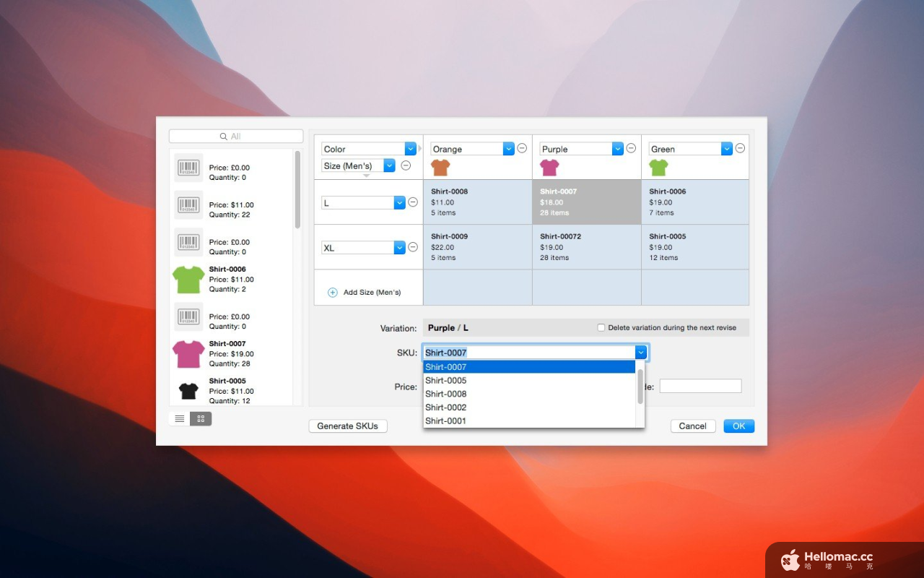Click the purple t-shirt image in header
924x578 pixels.
[549, 168]
